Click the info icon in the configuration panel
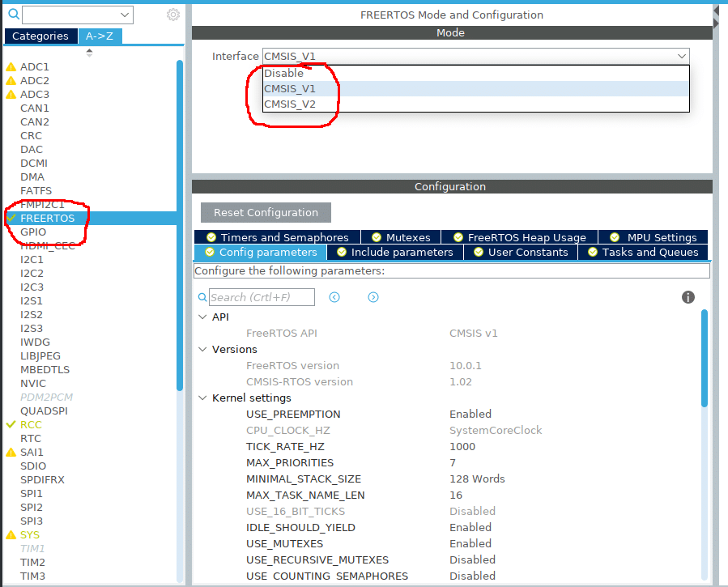 click(688, 297)
